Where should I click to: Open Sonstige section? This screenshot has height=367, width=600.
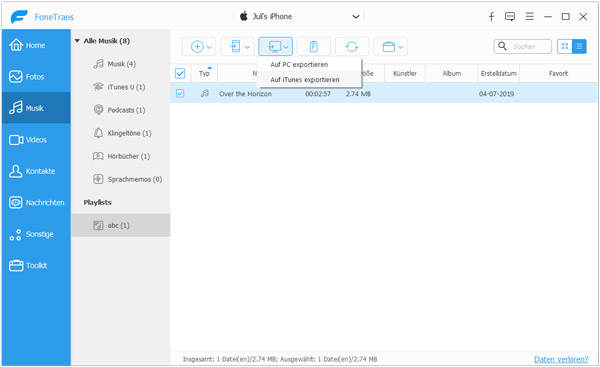pyautogui.click(x=36, y=234)
